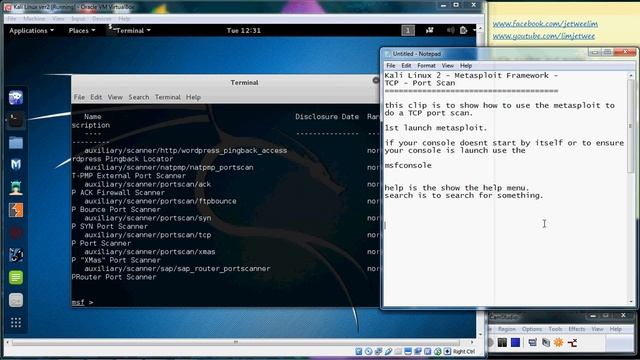Click auxiliary/scanner/portscan/syn line in Terminal

(148, 218)
